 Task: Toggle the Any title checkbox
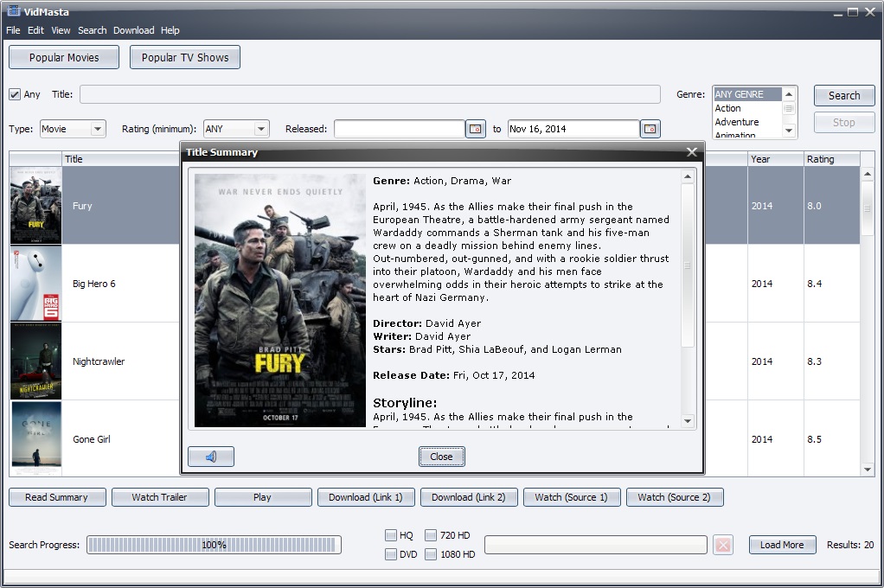[15, 94]
